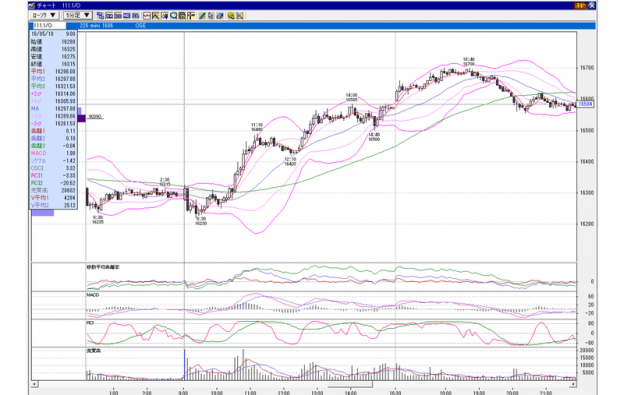Click the fifth toolbar icon showing bars
The height and width of the screenshot is (395, 624).
click(136, 16)
